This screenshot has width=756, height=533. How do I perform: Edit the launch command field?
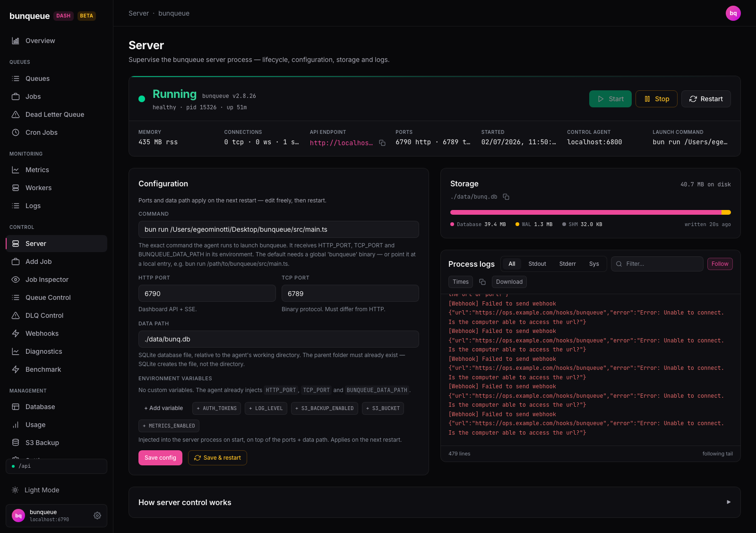point(279,229)
